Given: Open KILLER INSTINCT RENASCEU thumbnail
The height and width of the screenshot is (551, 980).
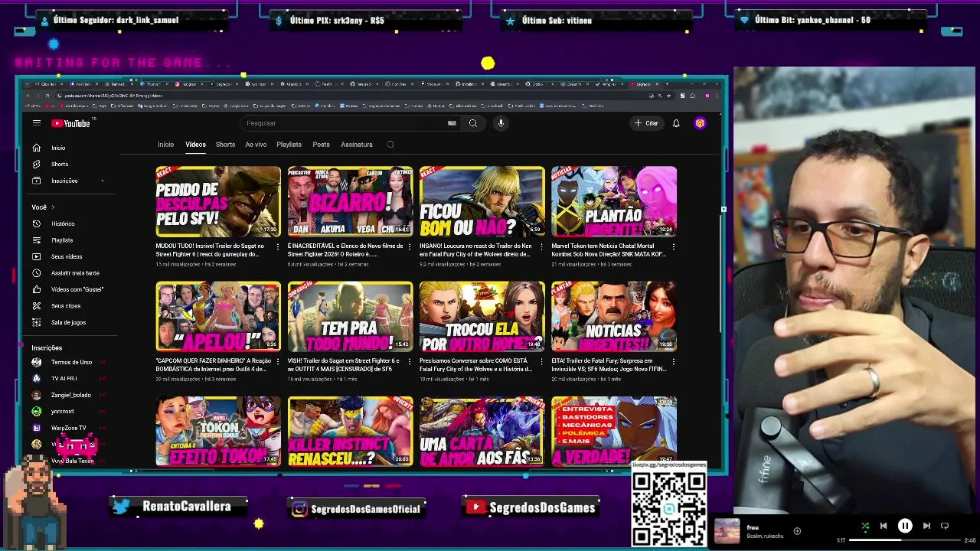Looking at the screenshot, I should click(350, 431).
